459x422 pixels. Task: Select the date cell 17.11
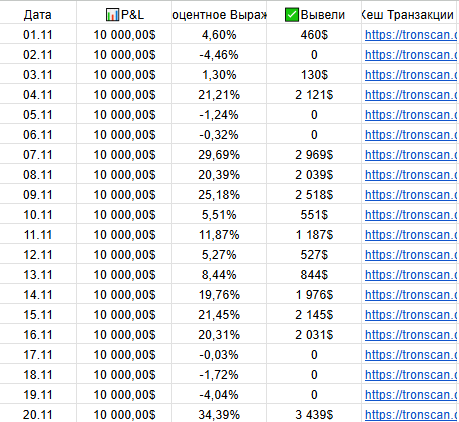coord(38,354)
